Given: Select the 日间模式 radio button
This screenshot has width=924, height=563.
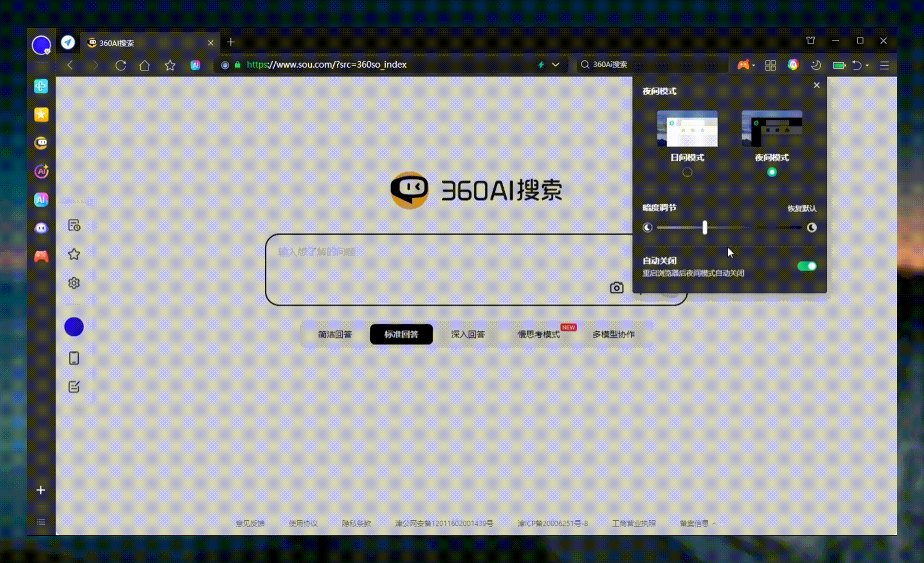Looking at the screenshot, I should tap(687, 172).
